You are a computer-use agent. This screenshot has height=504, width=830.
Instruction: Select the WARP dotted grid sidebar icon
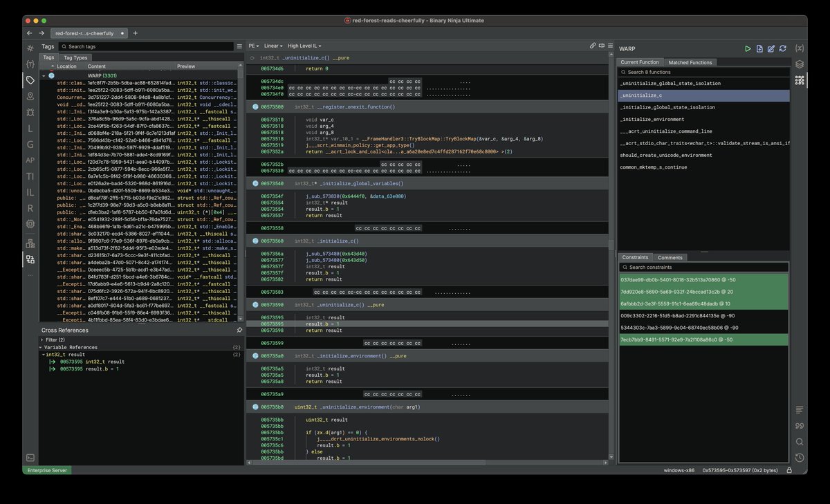800,80
